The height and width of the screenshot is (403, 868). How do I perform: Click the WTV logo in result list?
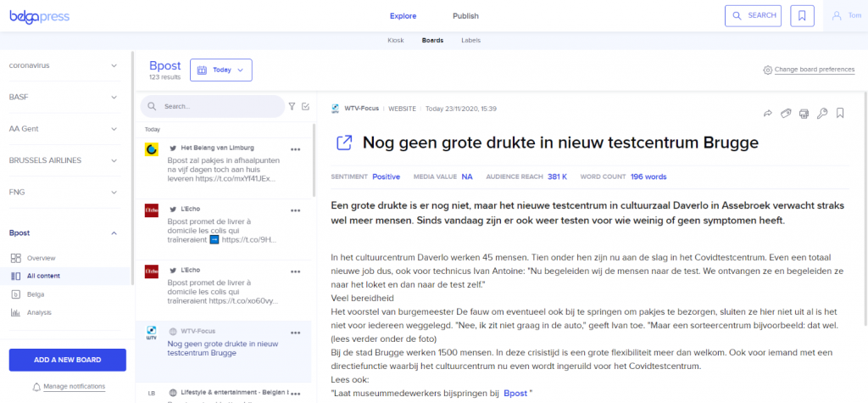(151, 333)
